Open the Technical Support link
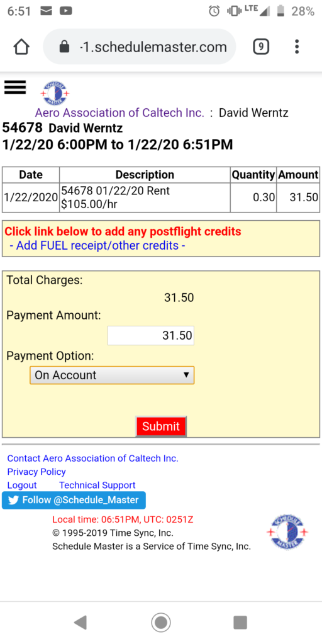 [97, 485]
